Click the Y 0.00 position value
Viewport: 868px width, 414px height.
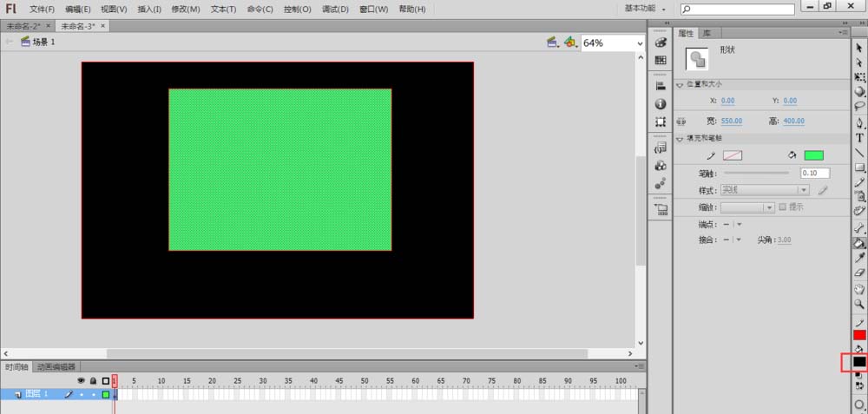pos(790,101)
